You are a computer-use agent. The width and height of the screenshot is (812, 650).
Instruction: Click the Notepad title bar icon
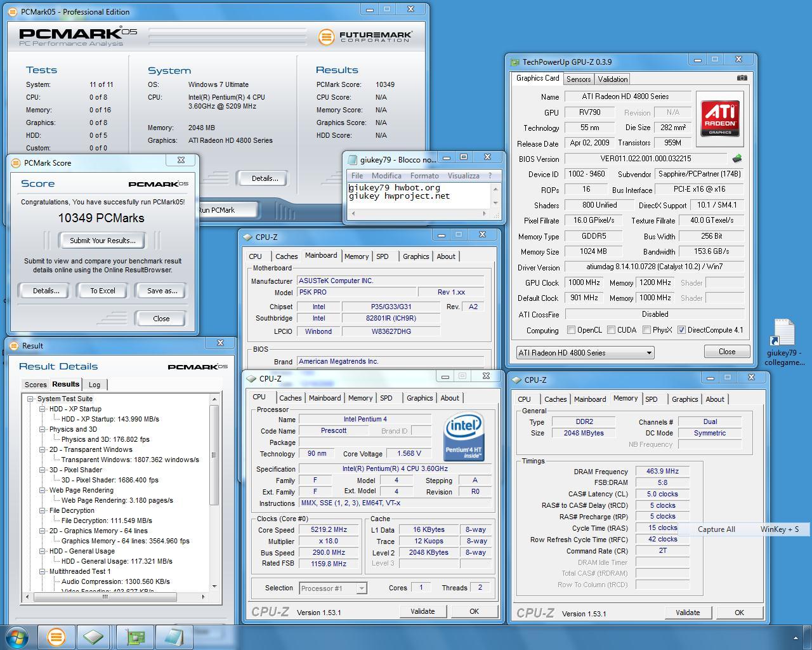(x=352, y=160)
